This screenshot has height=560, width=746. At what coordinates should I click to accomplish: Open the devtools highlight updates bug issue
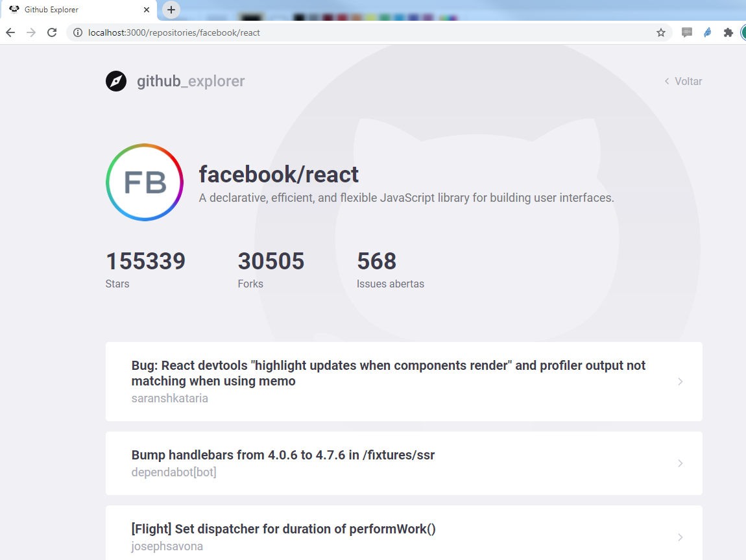click(x=404, y=382)
